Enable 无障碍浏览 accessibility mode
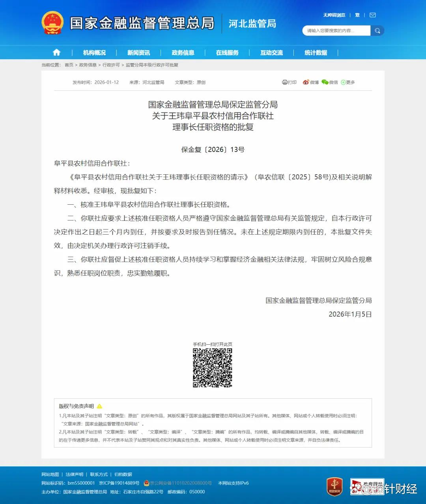 tap(334, 15)
